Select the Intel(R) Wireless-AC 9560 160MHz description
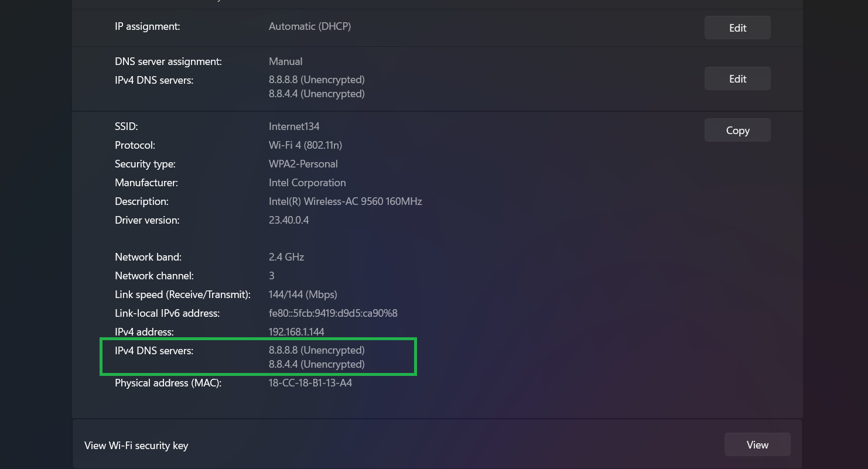The width and height of the screenshot is (868, 469). 346,201
